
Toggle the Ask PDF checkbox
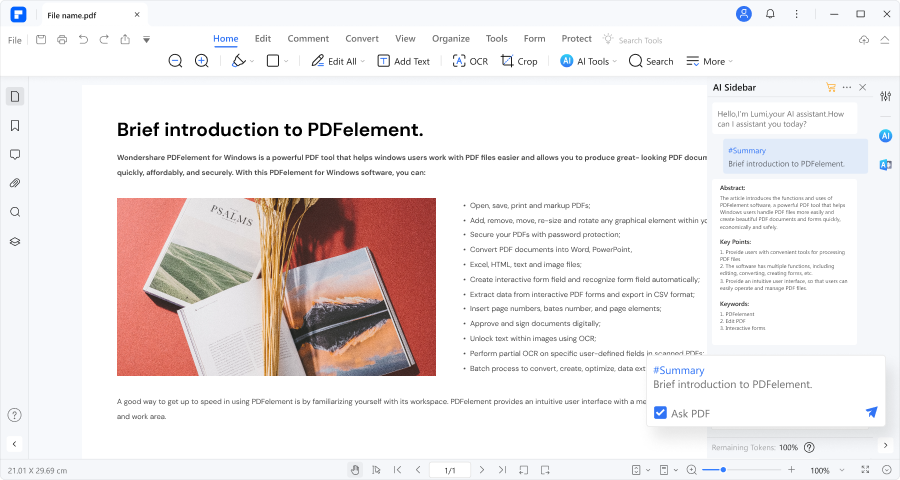coord(660,413)
